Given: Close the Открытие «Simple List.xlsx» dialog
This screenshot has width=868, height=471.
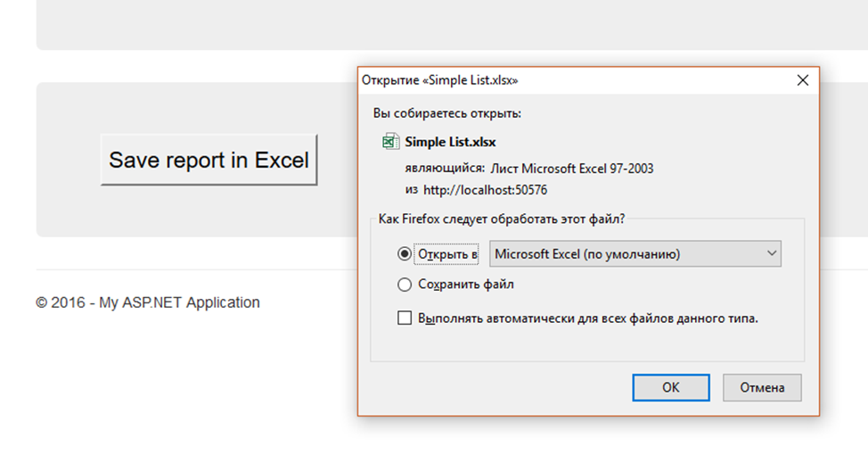Looking at the screenshot, I should pos(803,80).
